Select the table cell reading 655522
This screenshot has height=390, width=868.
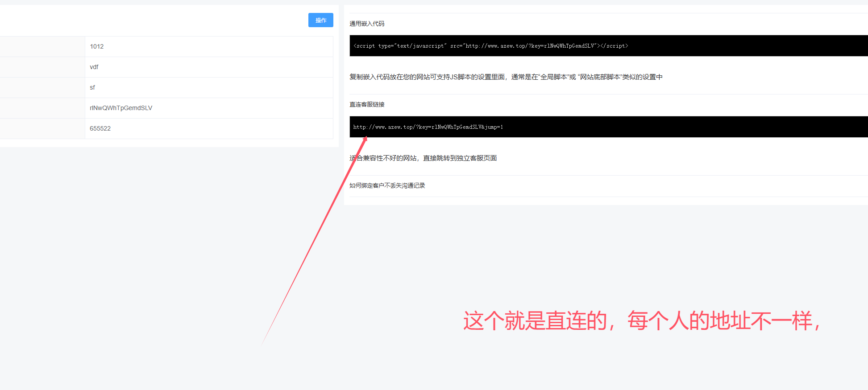209,128
